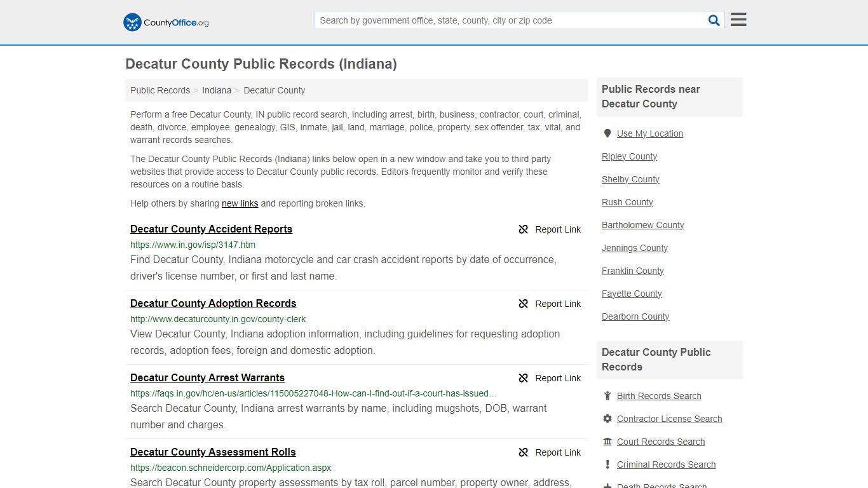Image resolution: width=868 pixels, height=488 pixels.
Task: Go to Public Records breadcrumb
Action: 160,90
